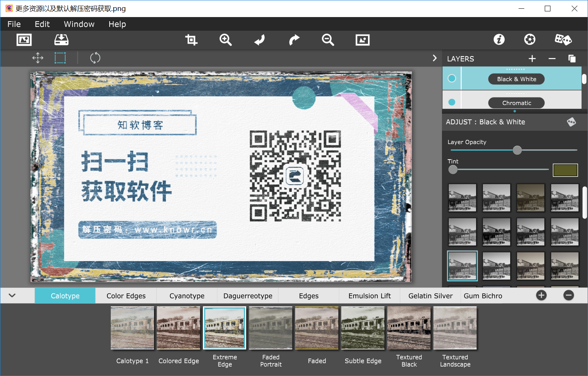Apply the Extreme Edge preset thumbnail
The height and width of the screenshot is (376, 588).
(x=225, y=328)
